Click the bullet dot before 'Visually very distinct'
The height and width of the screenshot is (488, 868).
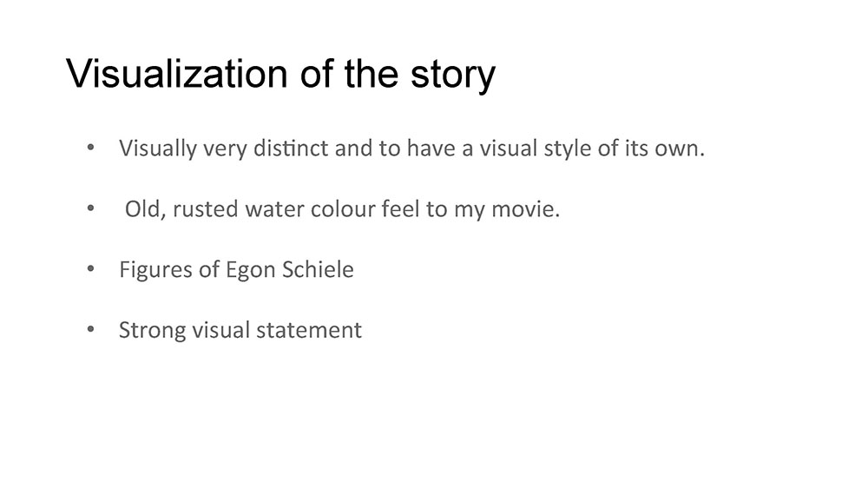coord(91,148)
